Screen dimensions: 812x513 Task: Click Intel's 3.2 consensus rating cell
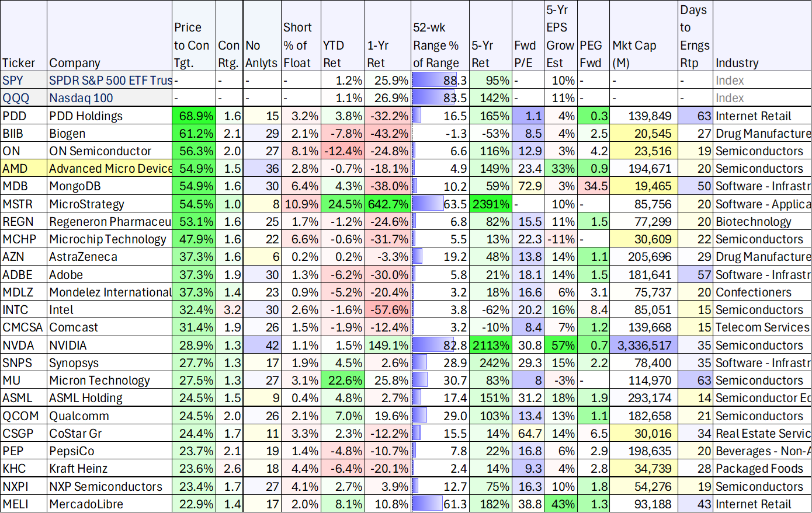(230, 310)
